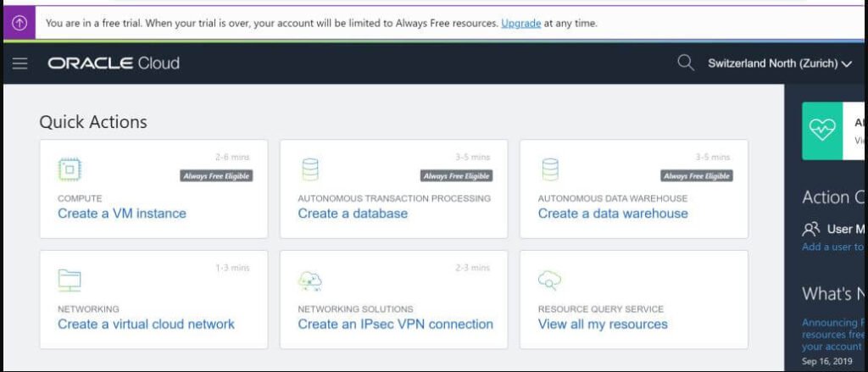Click View all my resources

pos(603,325)
